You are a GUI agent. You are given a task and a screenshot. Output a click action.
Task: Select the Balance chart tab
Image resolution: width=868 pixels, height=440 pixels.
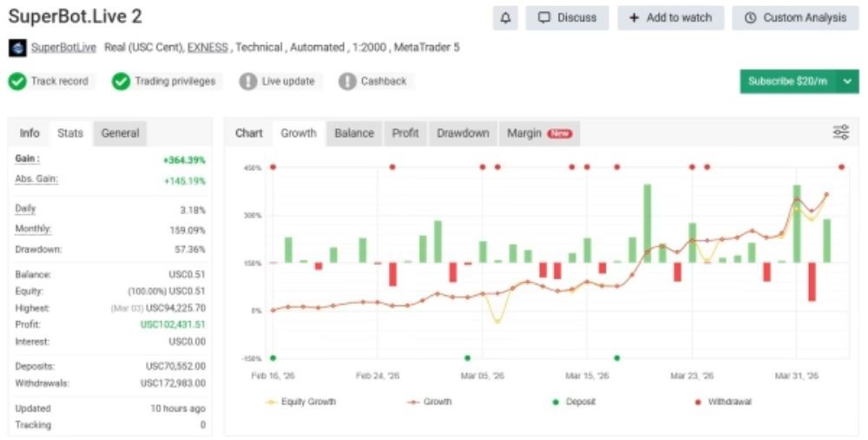point(354,134)
